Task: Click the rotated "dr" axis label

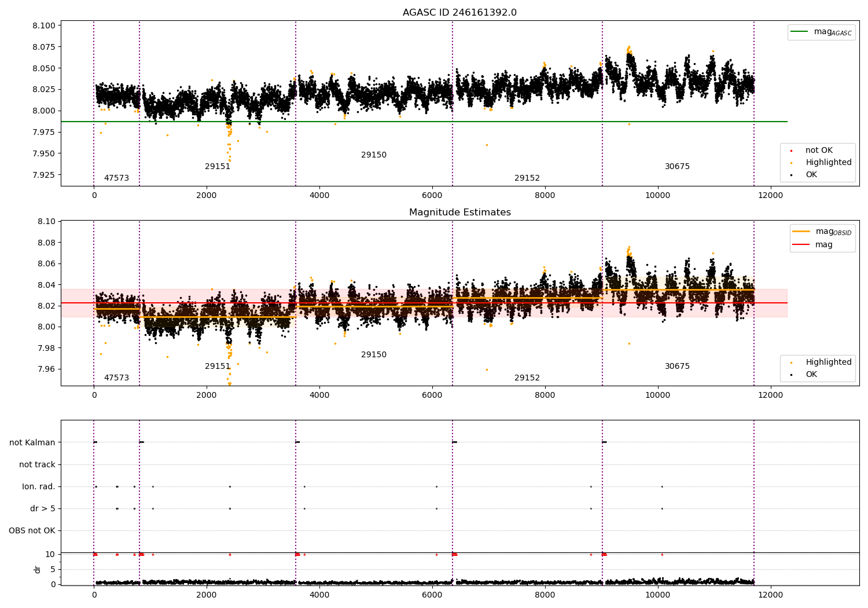Action: click(38, 569)
